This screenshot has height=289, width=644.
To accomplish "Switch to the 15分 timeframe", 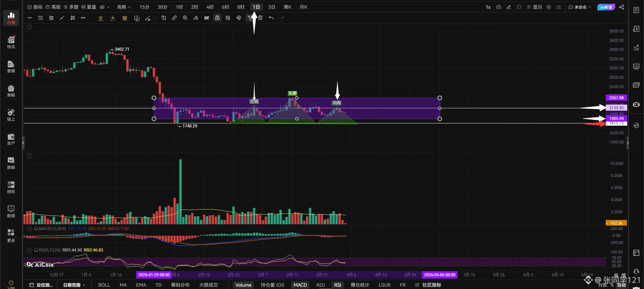I will click(145, 7).
